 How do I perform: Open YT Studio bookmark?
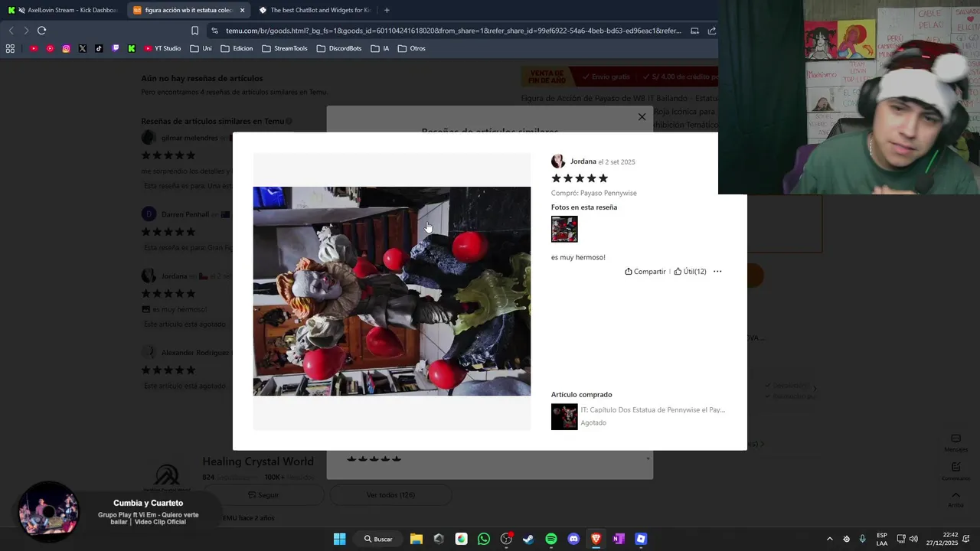pyautogui.click(x=162, y=48)
